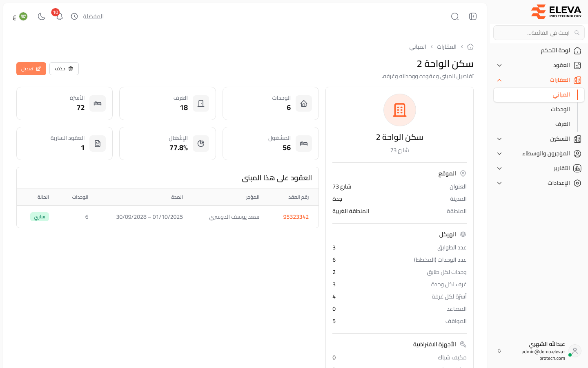This screenshot has height=368, width=588.
Task: Open contract number 95323342 link
Action: [296, 217]
